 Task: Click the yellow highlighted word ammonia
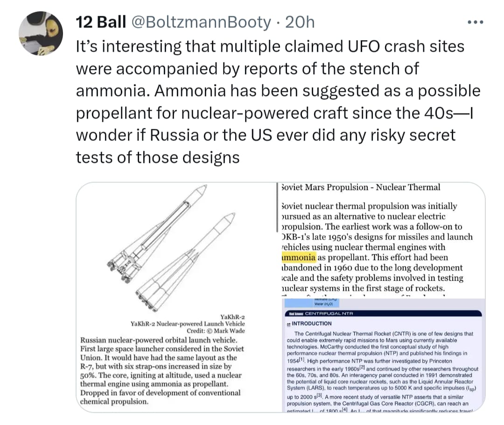[x=299, y=257]
